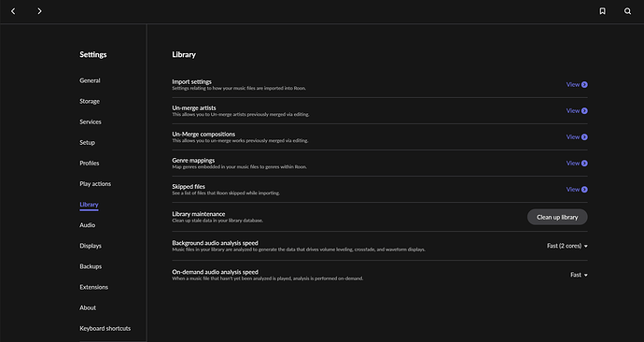The height and width of the screenshot is (342, 644).
Task: Open Extensions settings
Action: [93, 287]
